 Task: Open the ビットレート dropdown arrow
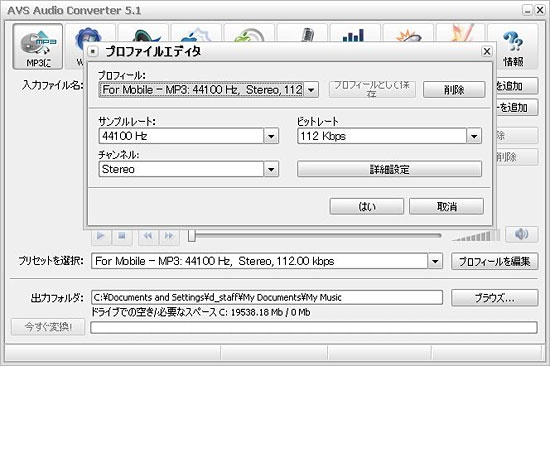click(x=474, y=136)
